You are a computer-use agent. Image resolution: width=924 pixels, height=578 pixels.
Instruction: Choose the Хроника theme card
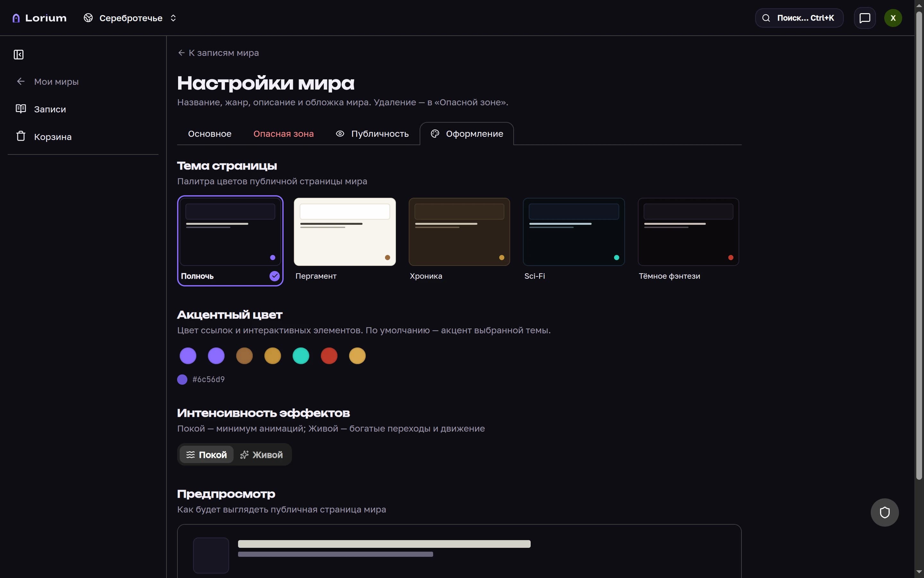pos(459,241)
